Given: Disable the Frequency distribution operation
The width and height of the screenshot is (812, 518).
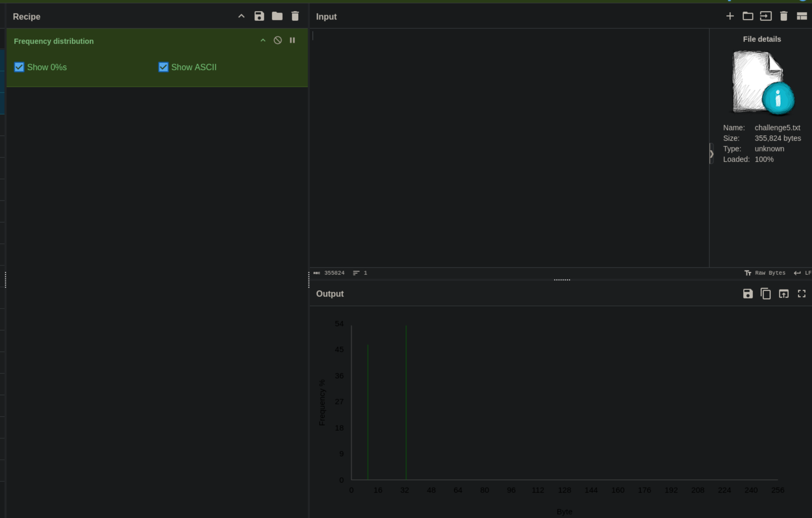Looking at the screenshot, I should click(x=278, y=40).
